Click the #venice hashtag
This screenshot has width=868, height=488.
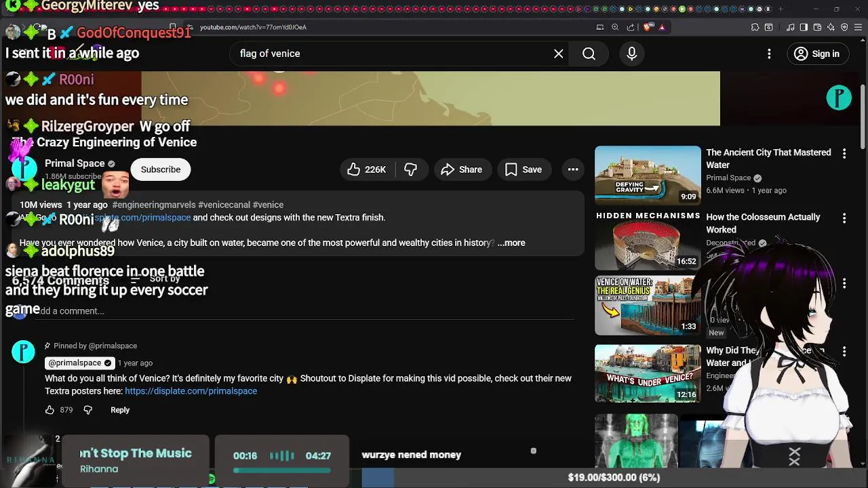pos(268,205)
